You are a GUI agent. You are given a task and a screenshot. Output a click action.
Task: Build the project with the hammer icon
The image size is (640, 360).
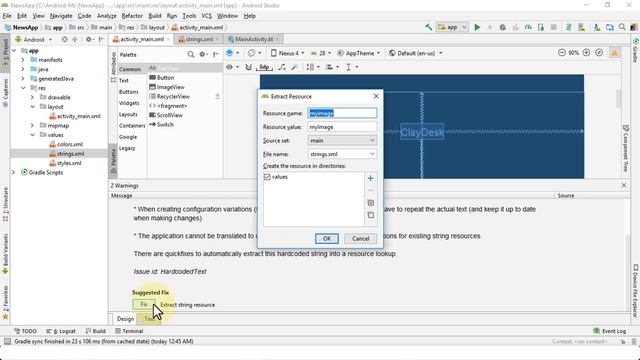click(429, 27)
